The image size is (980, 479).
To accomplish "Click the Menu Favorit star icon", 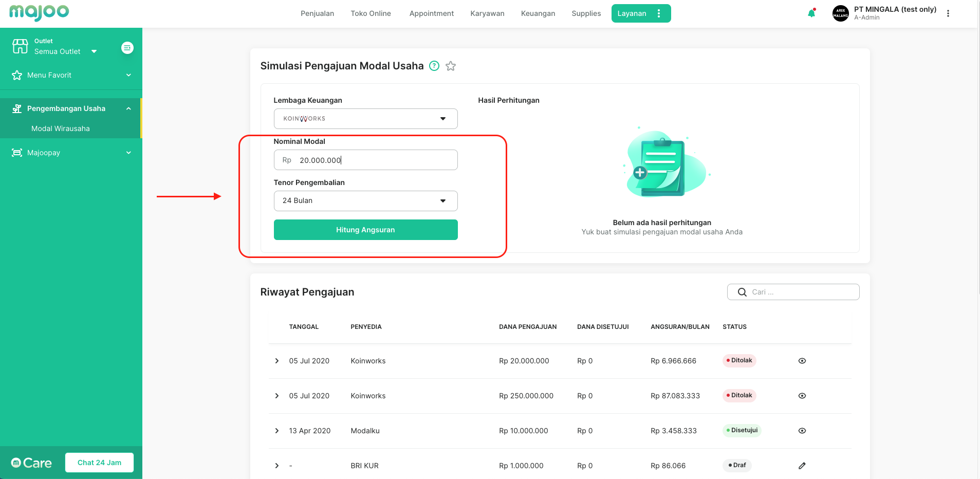I will point(17,75).
